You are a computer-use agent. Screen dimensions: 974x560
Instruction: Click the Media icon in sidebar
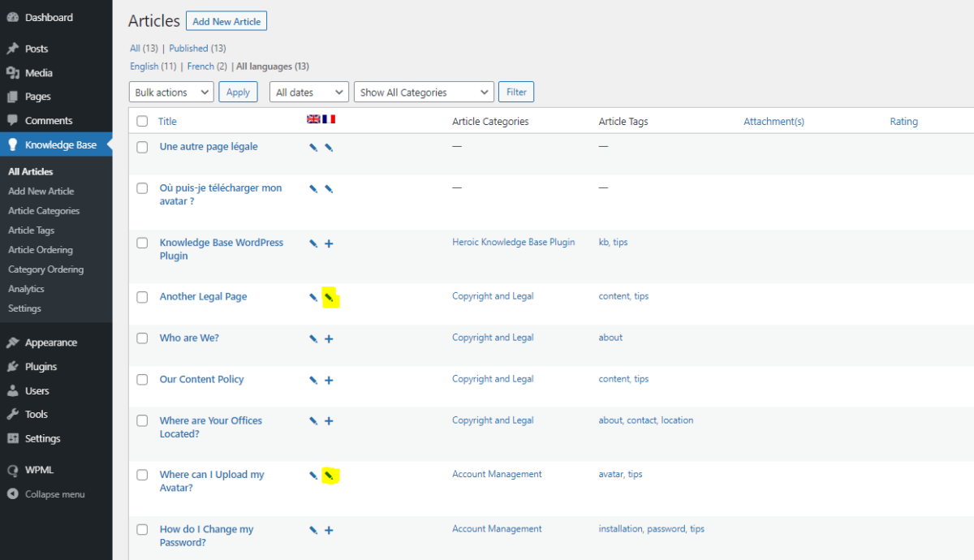point(12,73)
